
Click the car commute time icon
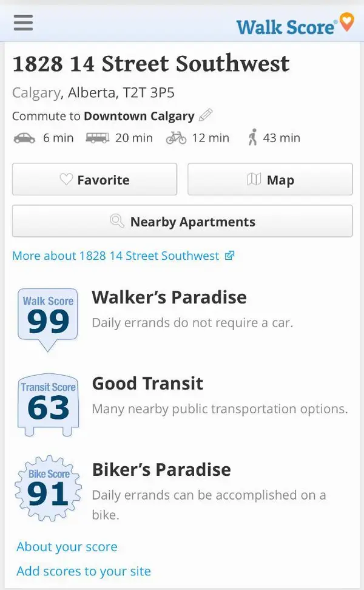pyautogui.click(x=24, y=138)
